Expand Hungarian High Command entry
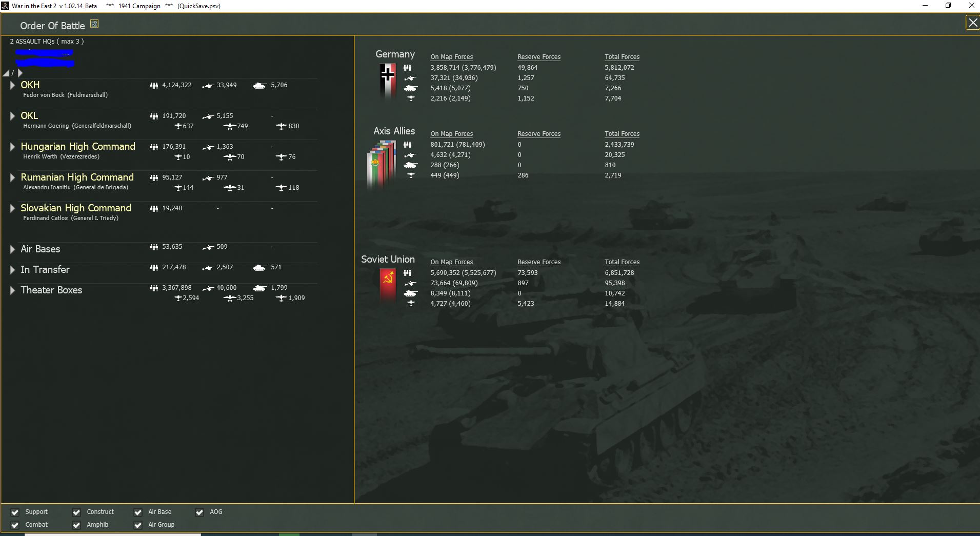This screenshot has width=980, height=536. click(x=12, y=147)
